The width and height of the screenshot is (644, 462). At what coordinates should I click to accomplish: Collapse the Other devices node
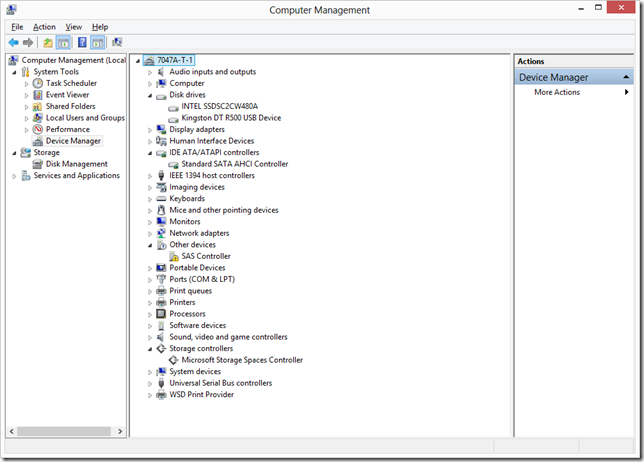pos(150,246)
